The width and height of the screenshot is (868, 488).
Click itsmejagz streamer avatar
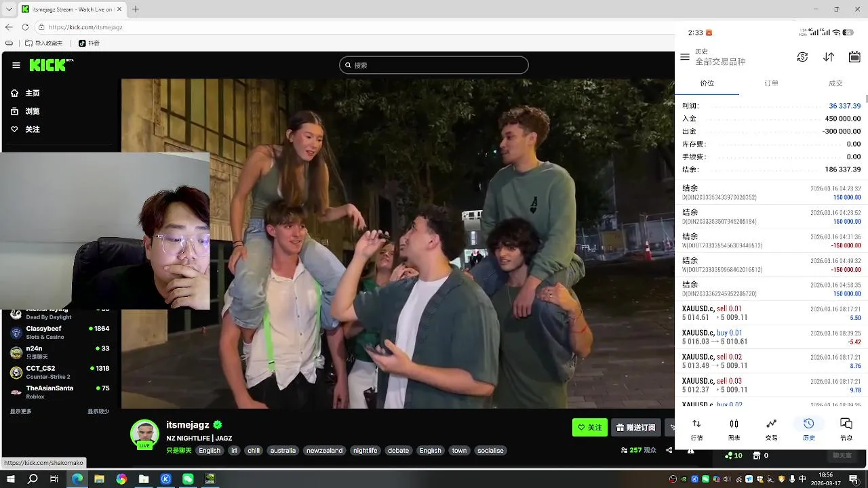click(x=144, y=434)
